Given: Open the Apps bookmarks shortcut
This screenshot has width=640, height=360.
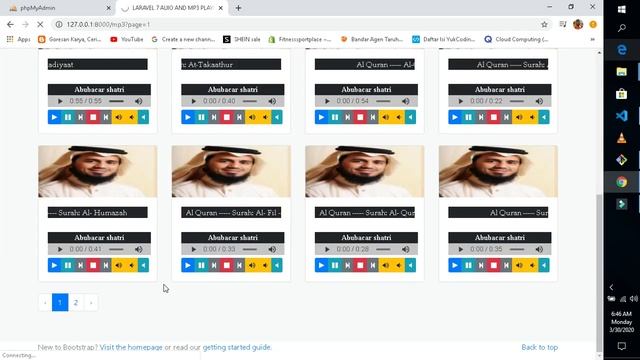Looking at the screenshot, I should coord(19,39).
